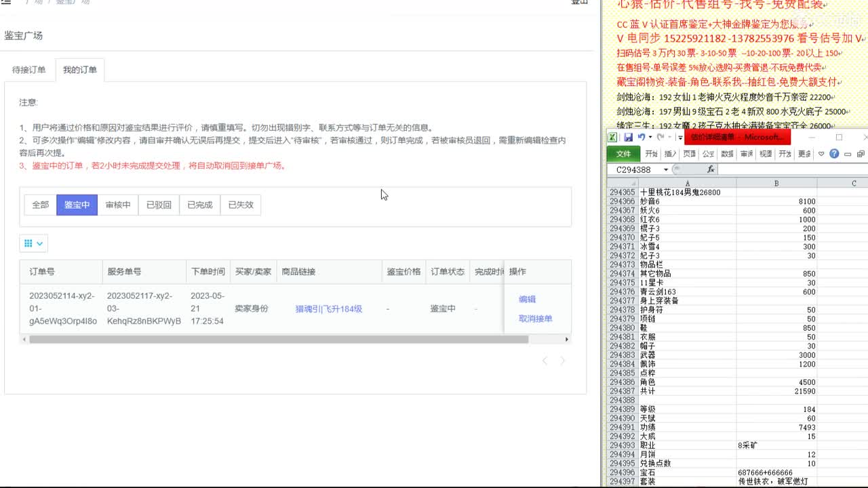Click the next page arrow below orders table
868x488 pixels.
[562, 361]
